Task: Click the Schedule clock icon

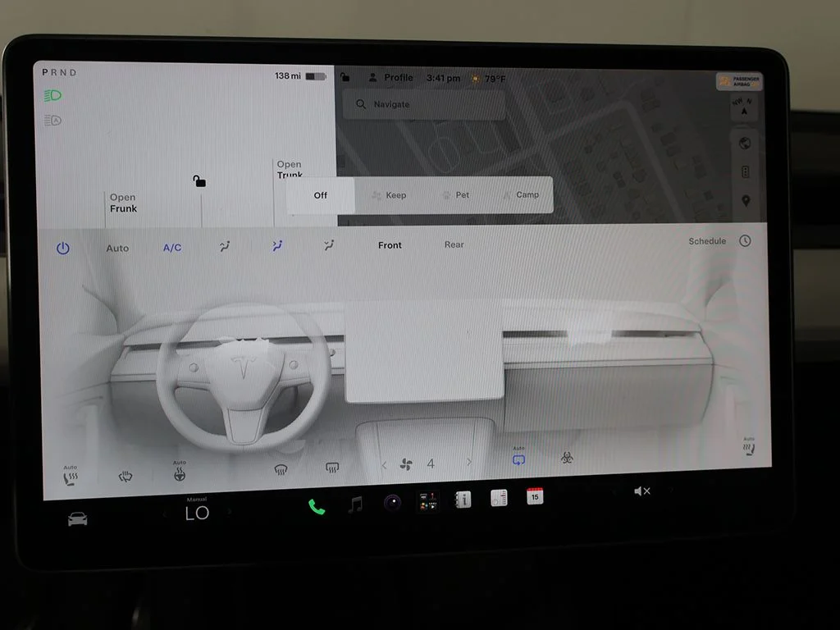Action: (745, 240)
